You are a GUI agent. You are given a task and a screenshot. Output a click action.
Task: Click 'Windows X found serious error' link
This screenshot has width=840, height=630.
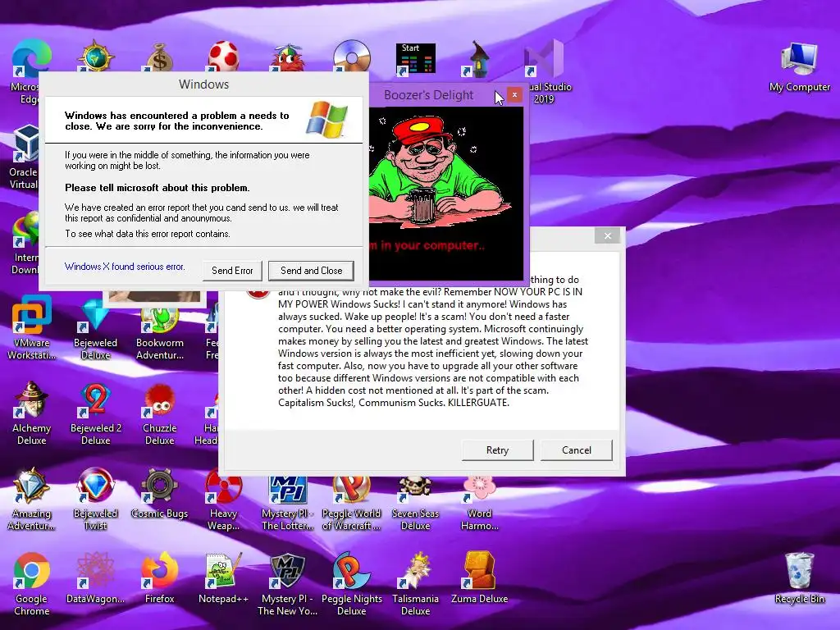point(125,267)
